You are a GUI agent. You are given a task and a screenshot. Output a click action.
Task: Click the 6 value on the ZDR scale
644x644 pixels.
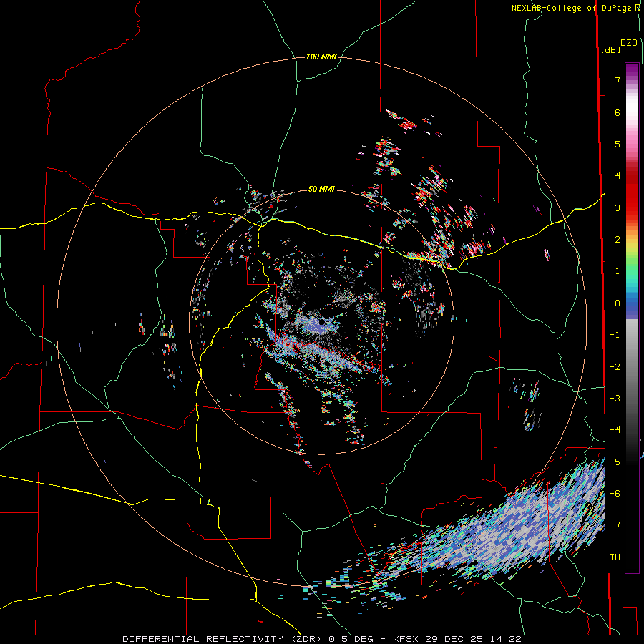(618, 112)
